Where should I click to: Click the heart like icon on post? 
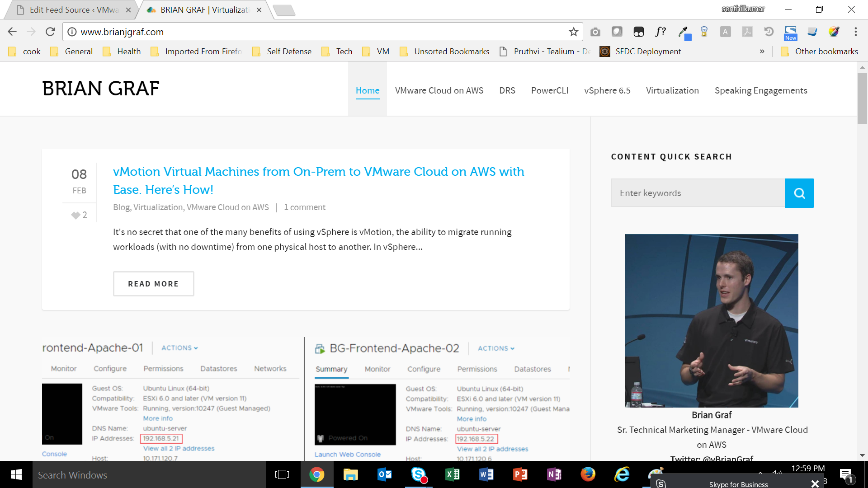click(x=75, y=215)
